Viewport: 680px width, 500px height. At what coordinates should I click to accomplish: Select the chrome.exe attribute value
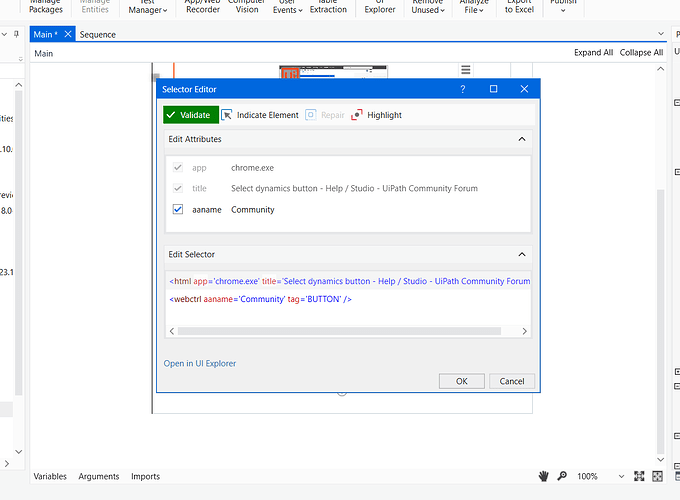click(x=252, y=168)
